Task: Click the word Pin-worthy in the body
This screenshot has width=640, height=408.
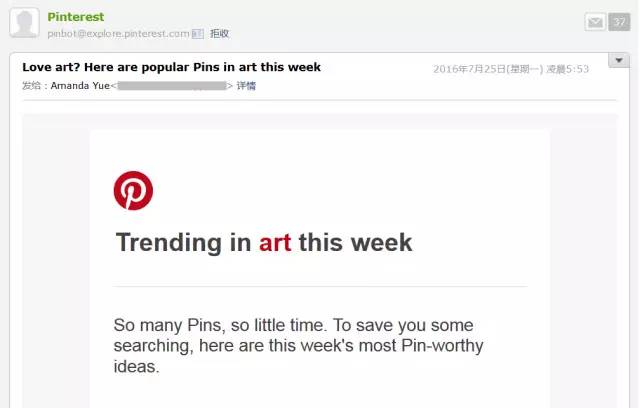Action: (x=442, y=346)
